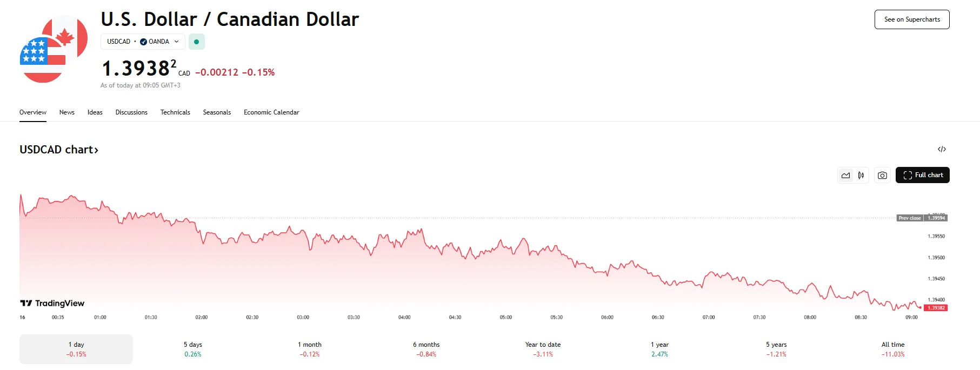Open the News tab
The image size is (980, 370).
coord(67,112)
